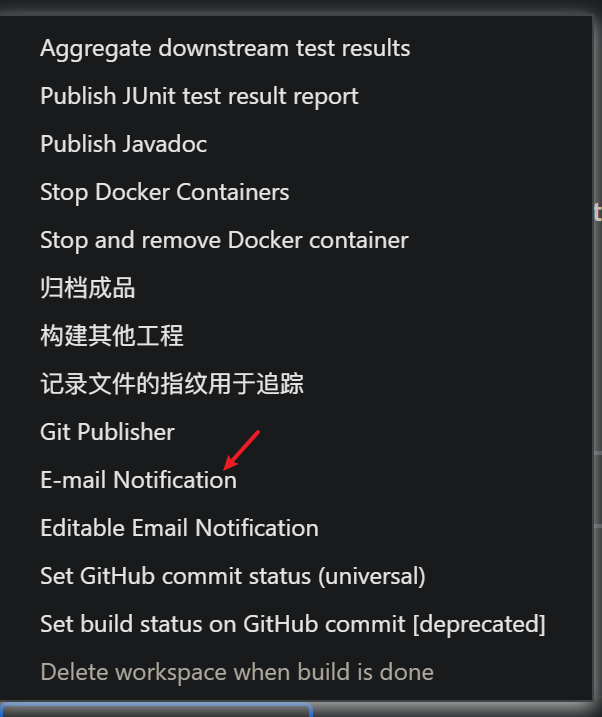Click the 构建其他工程 option
602x717 pixels.
tap(112, 336)
